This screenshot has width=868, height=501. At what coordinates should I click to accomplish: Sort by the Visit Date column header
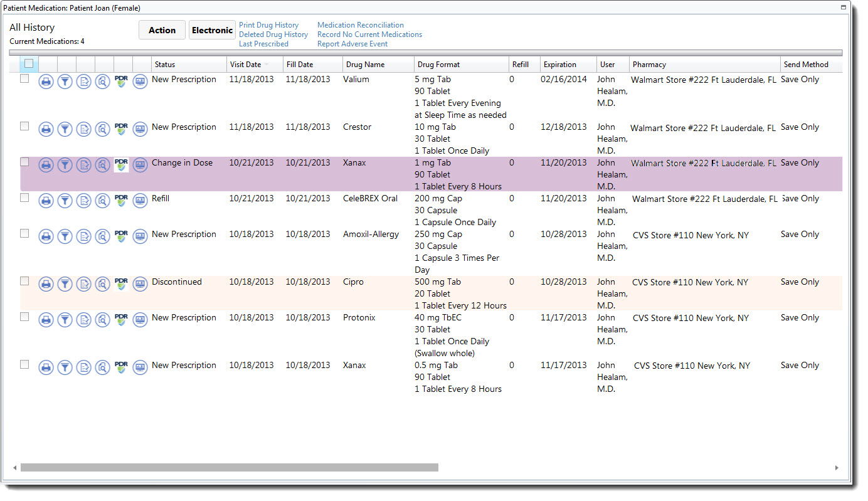coord(255,65)
